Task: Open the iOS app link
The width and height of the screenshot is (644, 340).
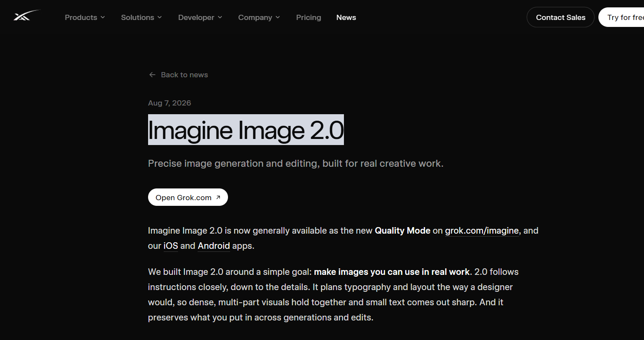Action: tap(171, 246)
